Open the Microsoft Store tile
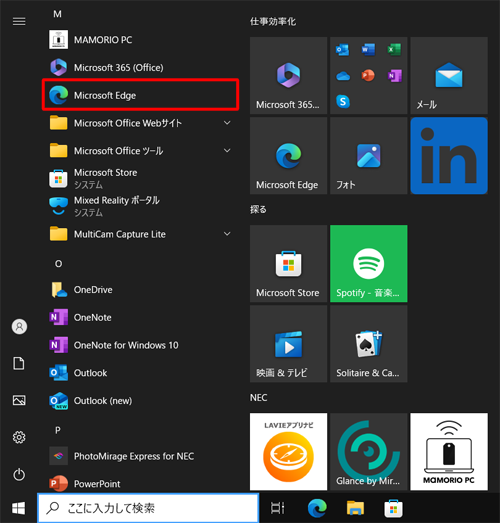The width and height of the screenshot is (500, 523). (289, 264)
